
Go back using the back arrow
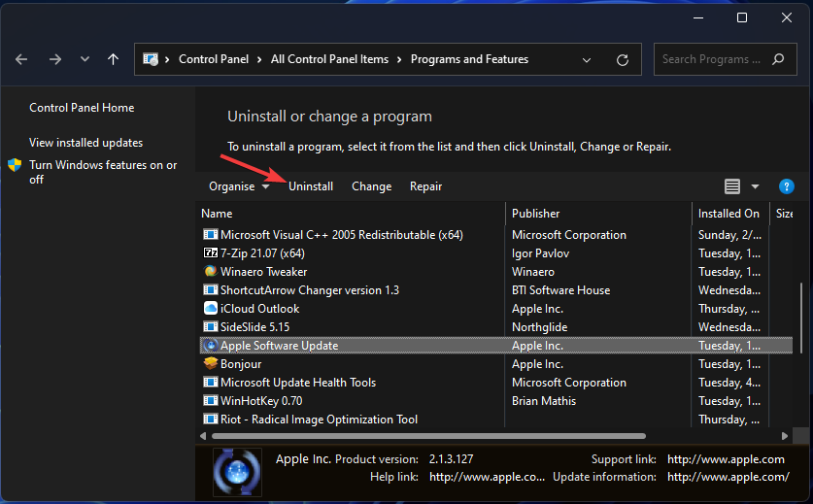coord(21,59)
